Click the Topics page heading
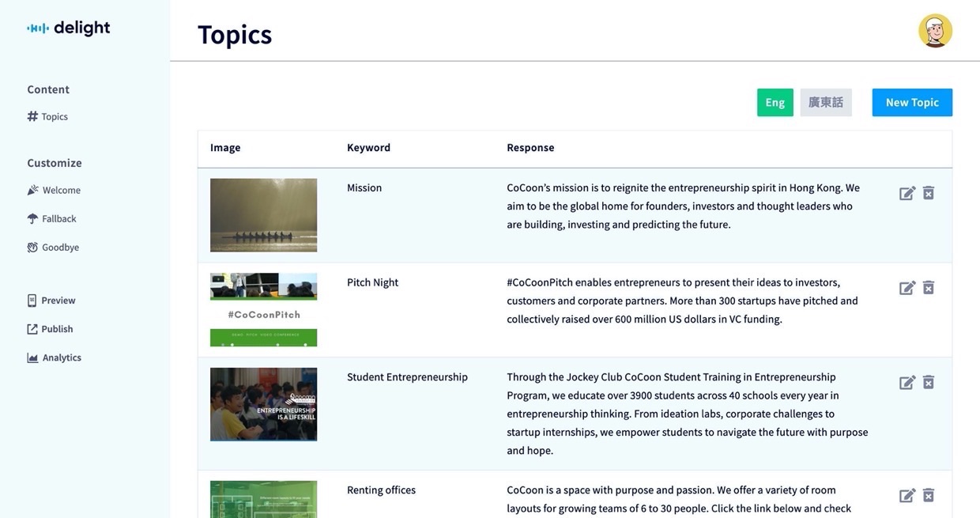980x518 pixels. [235, 35]
